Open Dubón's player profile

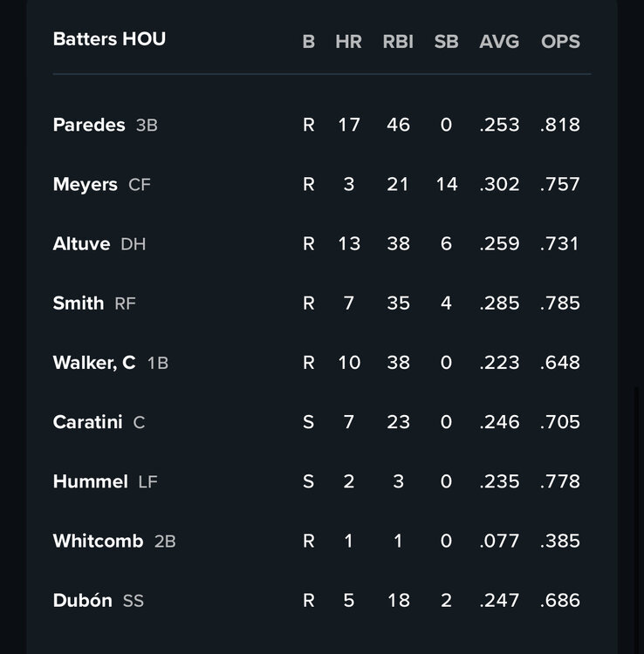tap(82, 600)
